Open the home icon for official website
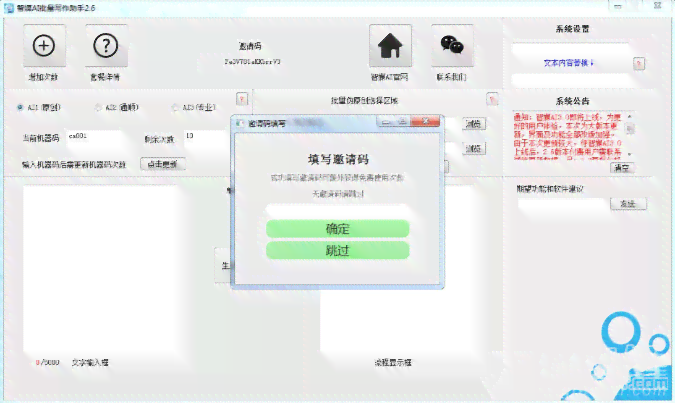This screenshot has width=677, height=404. click(390, 46)
